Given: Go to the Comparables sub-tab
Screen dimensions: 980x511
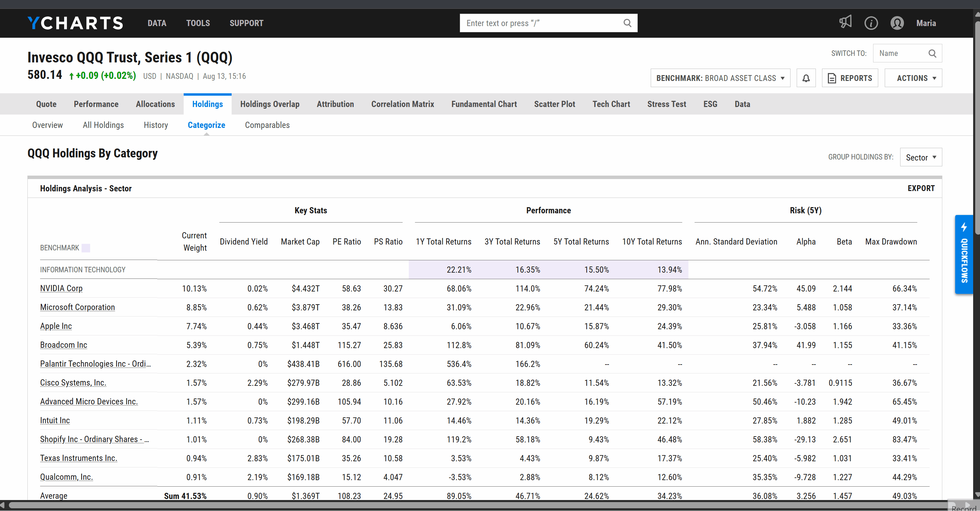Looking at the screenshot, I should [267, 125].
